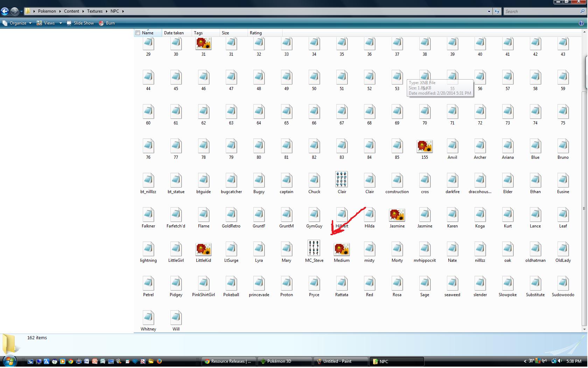Click the Views toolbar button

[46, 23]
